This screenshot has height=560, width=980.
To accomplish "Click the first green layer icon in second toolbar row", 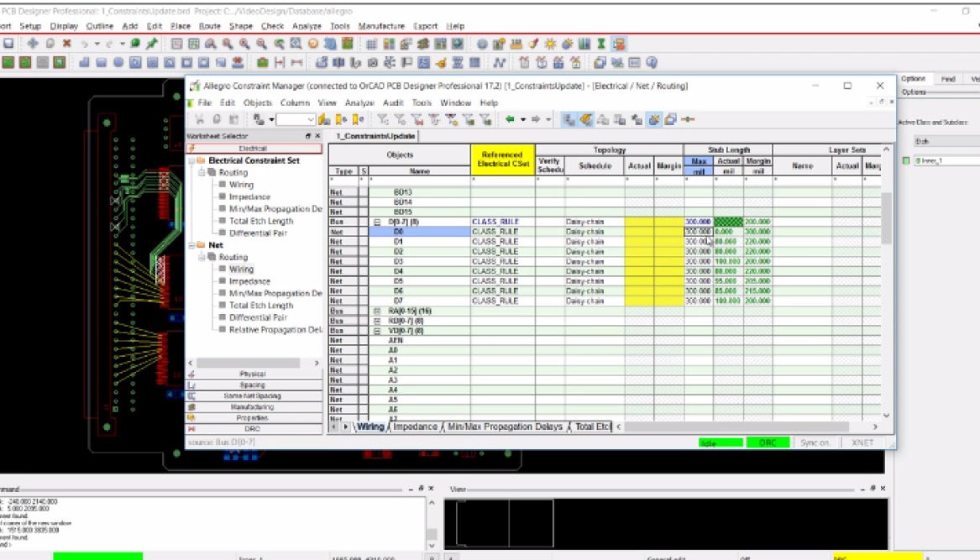I will 8,62.
